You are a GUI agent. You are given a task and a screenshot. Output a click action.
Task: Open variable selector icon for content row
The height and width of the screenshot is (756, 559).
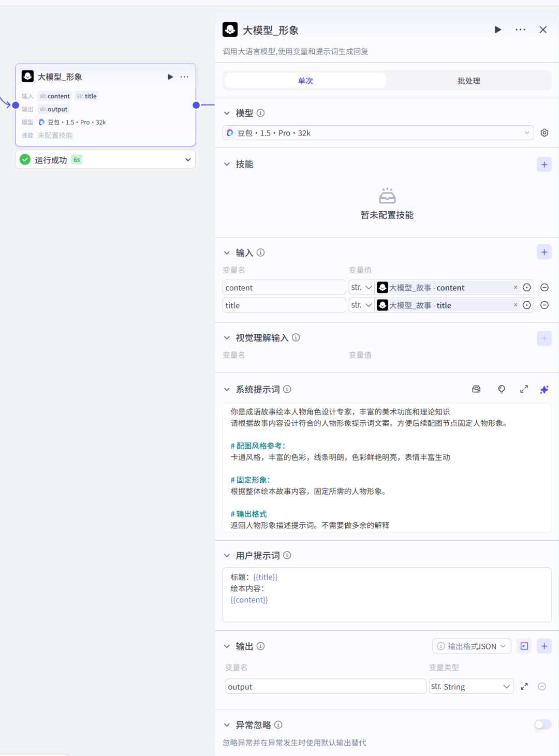tap(527, 288)
